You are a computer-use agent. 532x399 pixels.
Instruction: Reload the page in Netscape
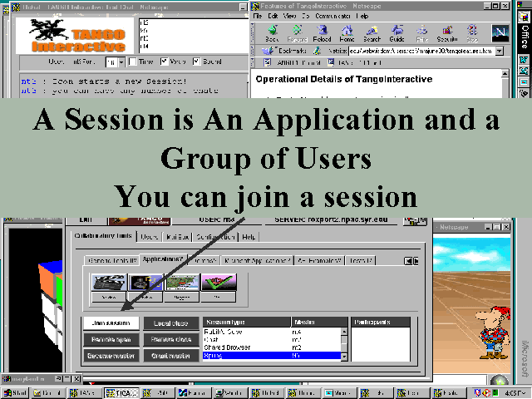coord(322,33)
